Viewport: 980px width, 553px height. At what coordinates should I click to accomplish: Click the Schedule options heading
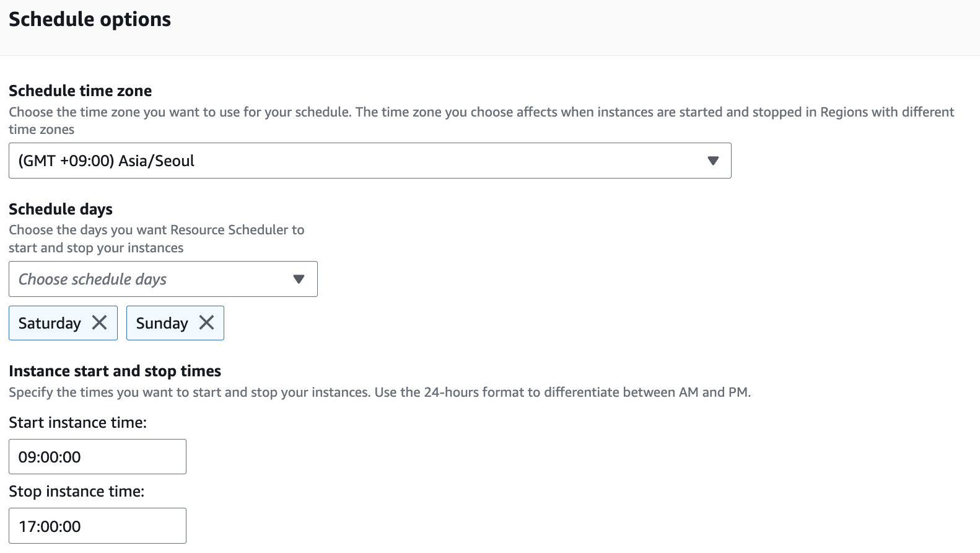pyautogui.click(x=90, y=20)
